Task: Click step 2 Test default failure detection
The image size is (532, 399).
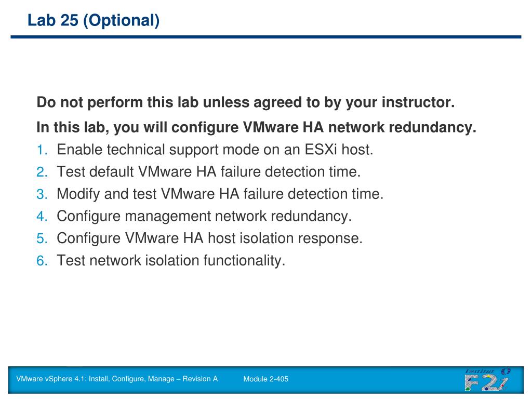Action: pyautogui.click(x=209, y=171)
